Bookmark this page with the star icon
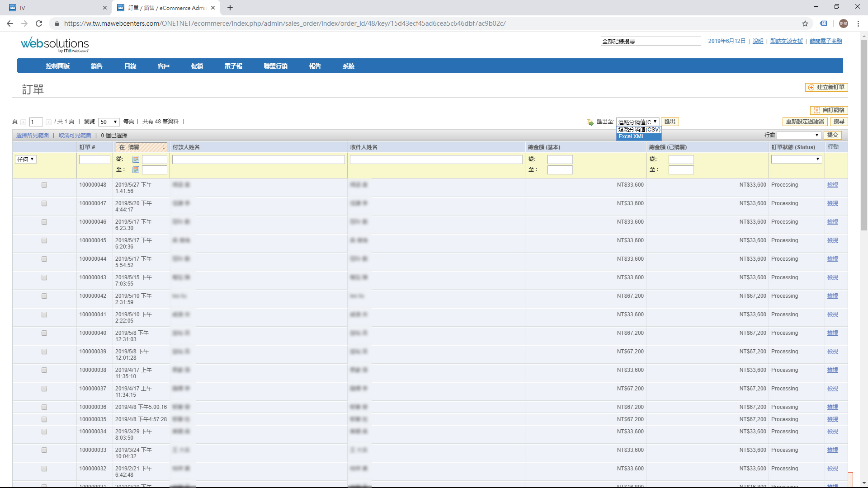The image size is (868, 488). click(805, 23)
